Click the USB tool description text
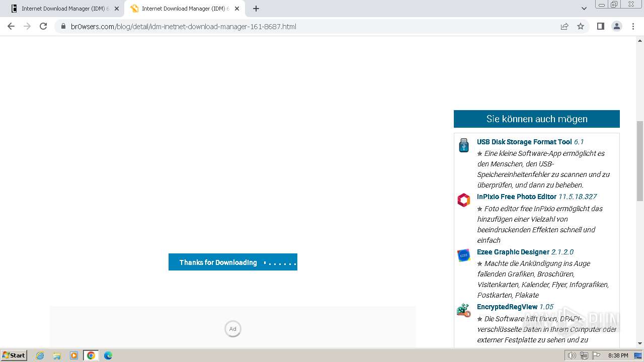 (543, 169)
